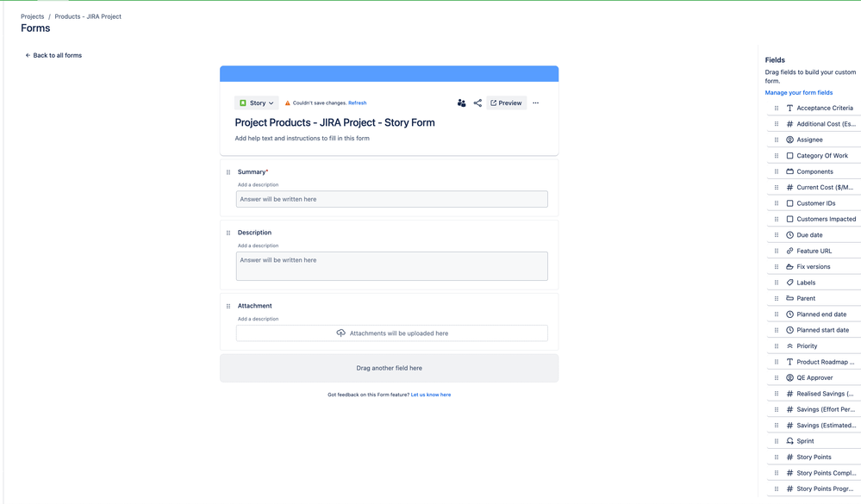Click the clock icon of Due date

789,235
